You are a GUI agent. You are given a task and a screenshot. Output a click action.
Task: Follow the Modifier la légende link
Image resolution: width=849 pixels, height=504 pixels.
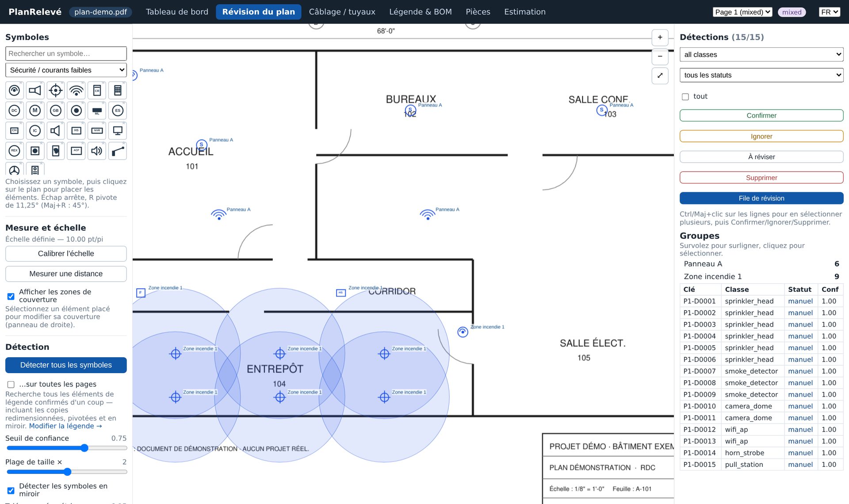65,426
